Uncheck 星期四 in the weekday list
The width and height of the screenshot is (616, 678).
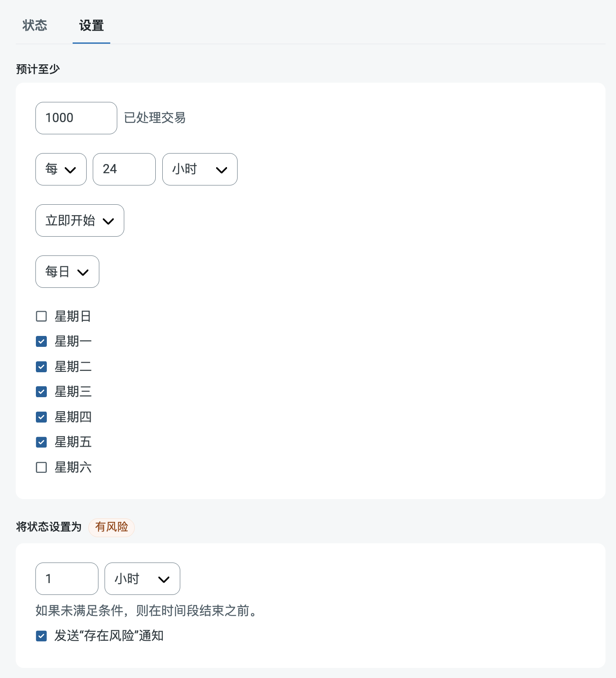[x=42, y=417]
